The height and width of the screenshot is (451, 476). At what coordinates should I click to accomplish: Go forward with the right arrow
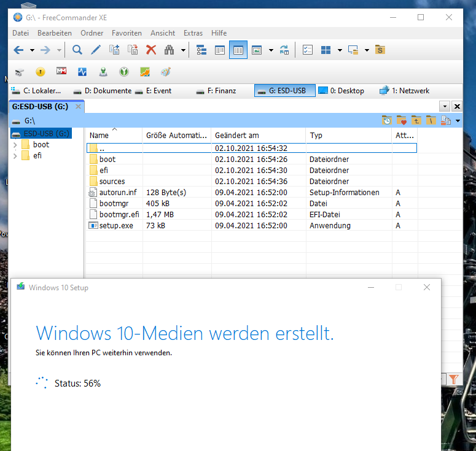click(x=45, y=50)
